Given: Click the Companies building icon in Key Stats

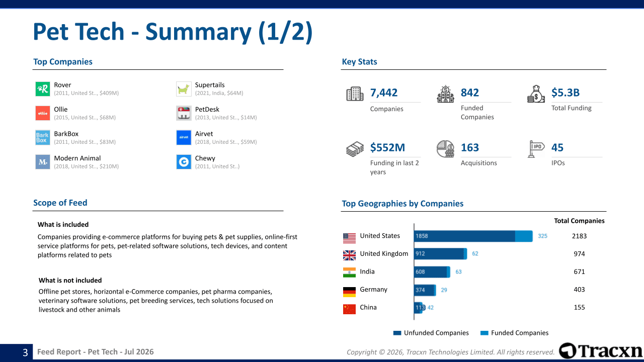Looking at the screenshot, I should [x=355, y=94].
